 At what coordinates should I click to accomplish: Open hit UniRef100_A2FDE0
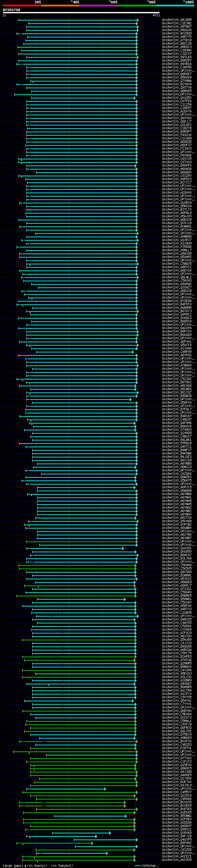[177, 819]
